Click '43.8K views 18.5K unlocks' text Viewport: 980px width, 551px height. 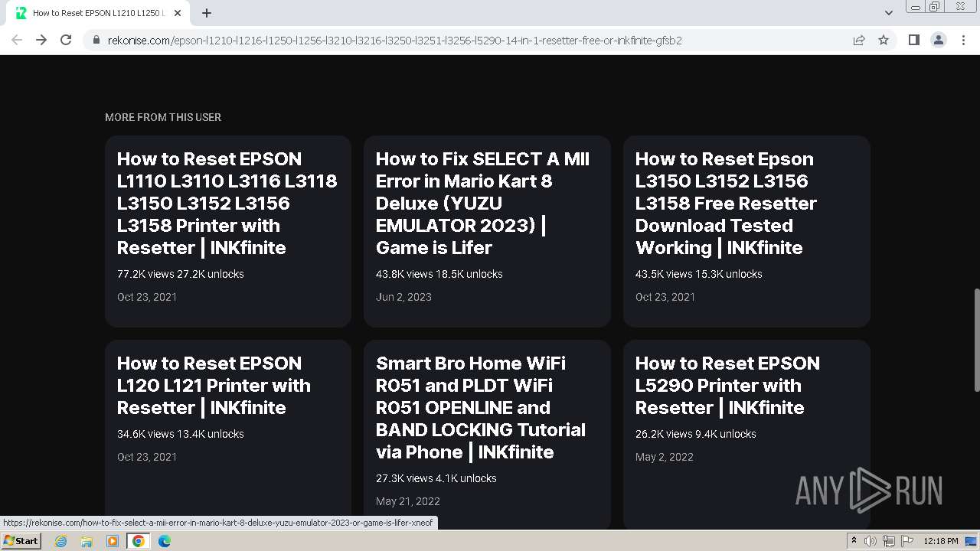click(x=439, y=274)
